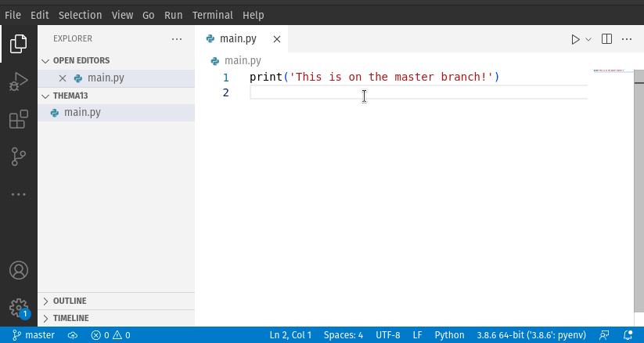Show additional views via activity bar ellipsis
Image resolution: width=644 pixels, height=343 pixels.
[x=19, y=194]
